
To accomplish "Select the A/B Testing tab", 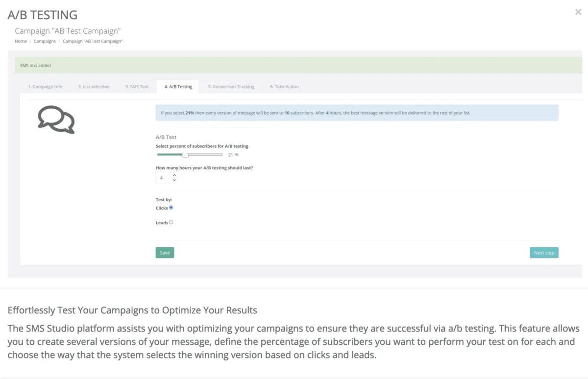I will coord(178,87).
